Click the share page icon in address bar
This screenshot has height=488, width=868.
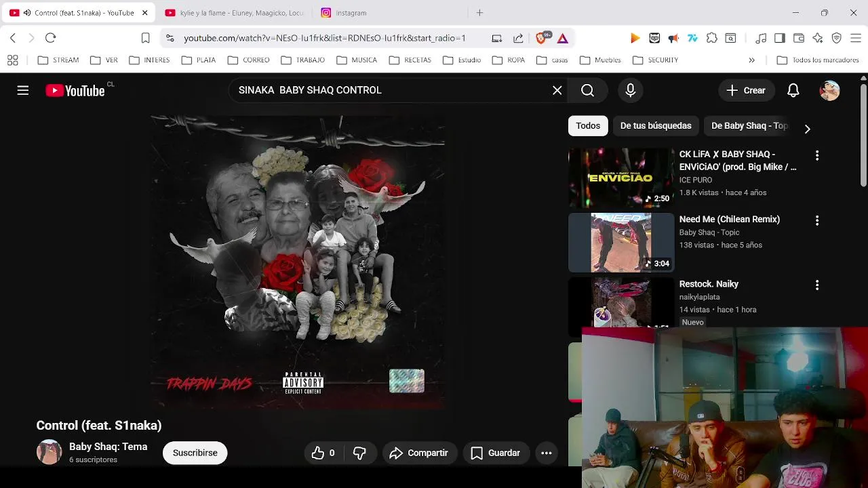coord(519,38)
